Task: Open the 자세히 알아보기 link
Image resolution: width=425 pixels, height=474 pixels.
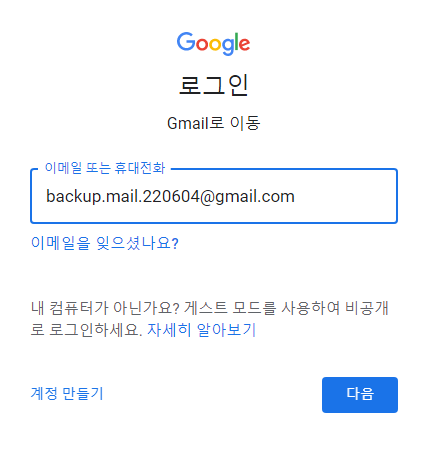Action: point(201,330)
